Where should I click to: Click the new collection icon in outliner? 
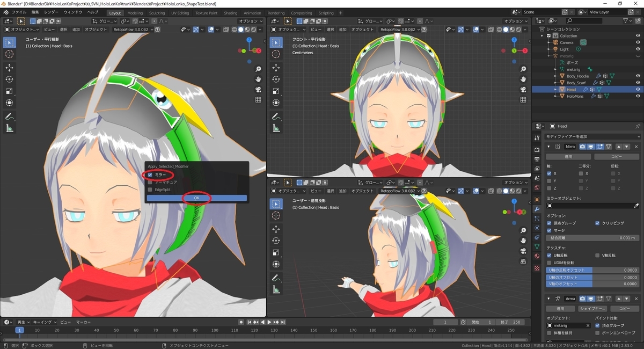coord(638,20)
